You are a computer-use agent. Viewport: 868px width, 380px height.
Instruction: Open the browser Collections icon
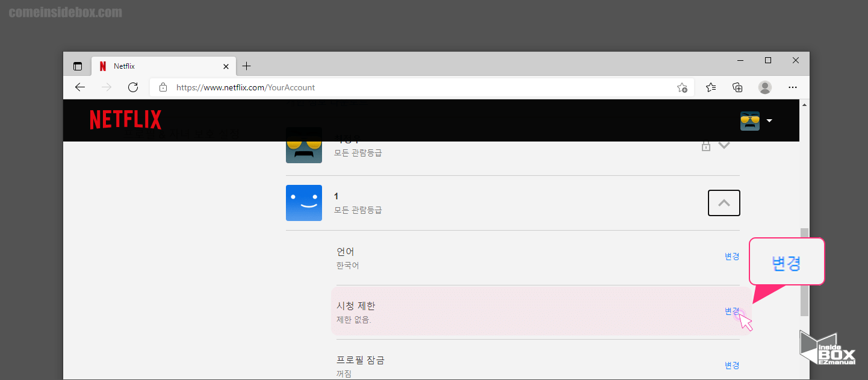[x=737, y=87]
